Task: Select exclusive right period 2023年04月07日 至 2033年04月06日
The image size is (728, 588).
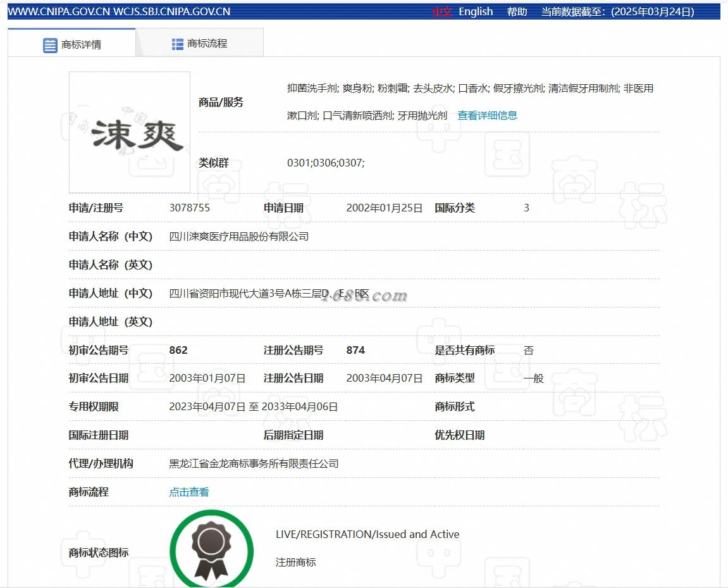Action: 253,407
